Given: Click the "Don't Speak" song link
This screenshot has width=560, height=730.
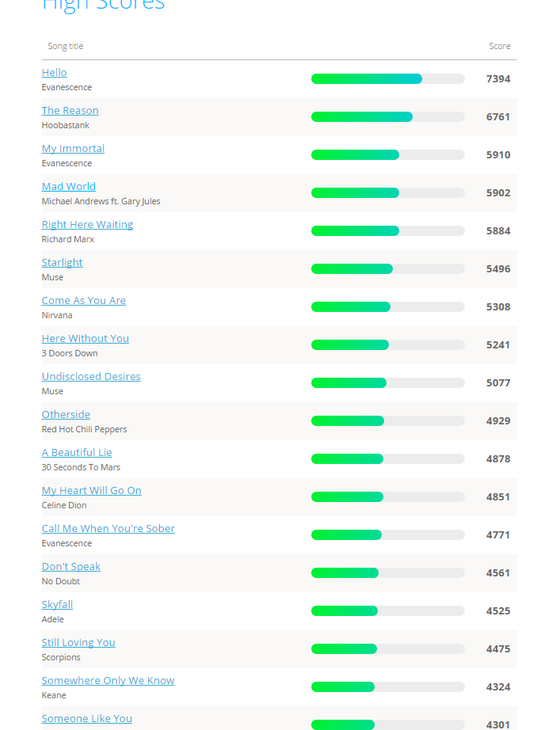Looking at the screenshot, I should [x=71, y=567].
